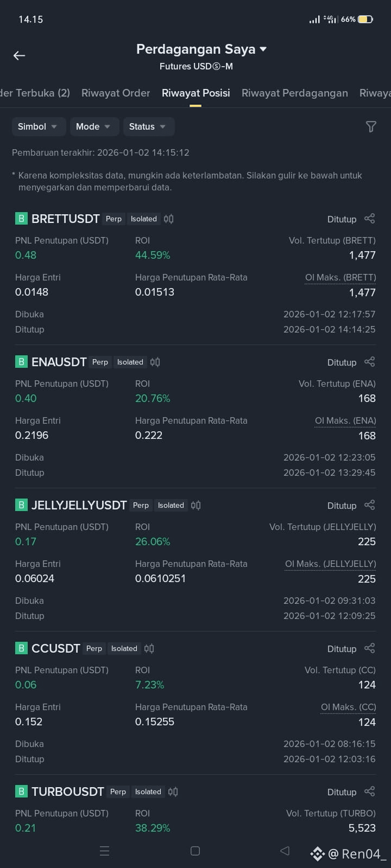Tap the OI Maks. (BRETT) label

click(340, 277)
